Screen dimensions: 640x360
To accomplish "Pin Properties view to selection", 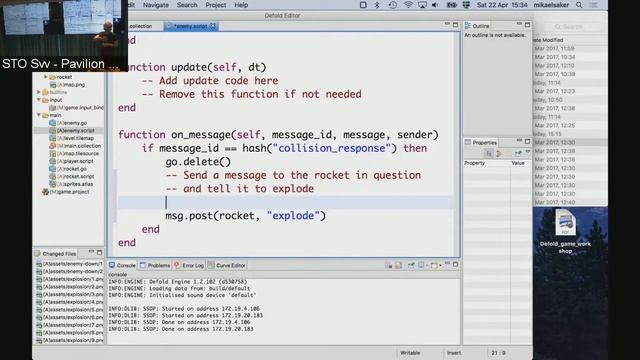I will click(x=518, y=153).
